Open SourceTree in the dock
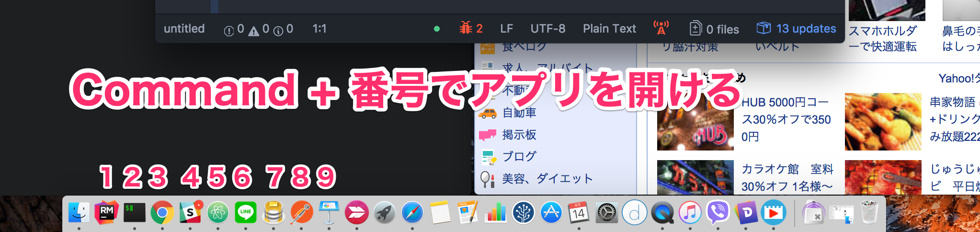Screen dimensions: 980x232 523,213
